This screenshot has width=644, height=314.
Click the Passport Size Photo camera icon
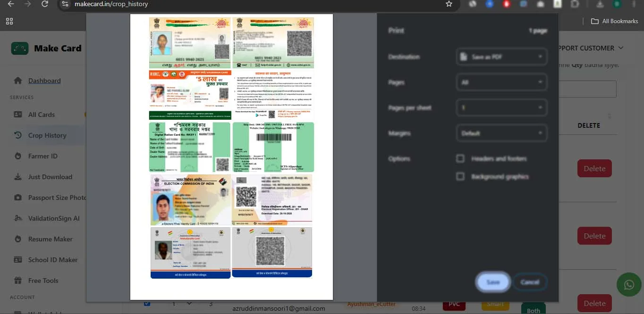[x=18, y=198]
